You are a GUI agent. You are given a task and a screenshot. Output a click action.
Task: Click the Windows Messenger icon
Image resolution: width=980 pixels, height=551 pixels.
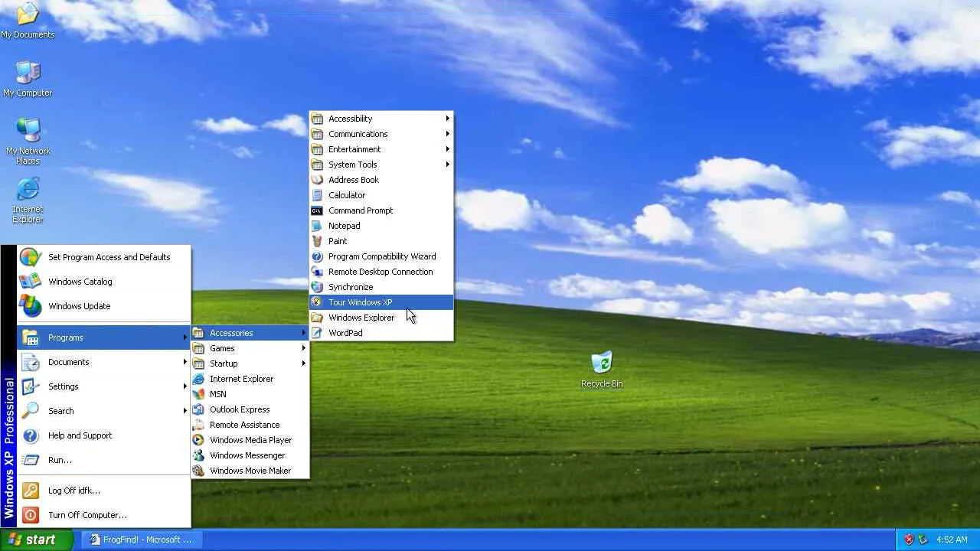pos(198,455)
